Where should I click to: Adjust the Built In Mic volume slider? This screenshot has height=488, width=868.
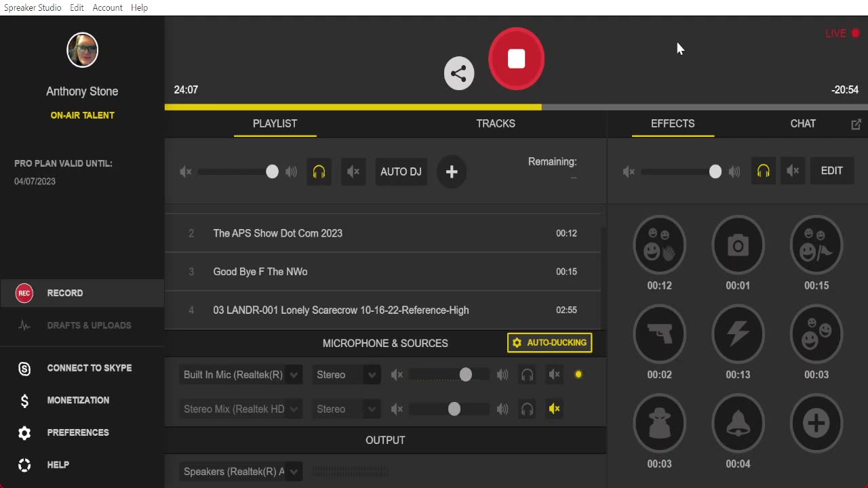(450, 375)
